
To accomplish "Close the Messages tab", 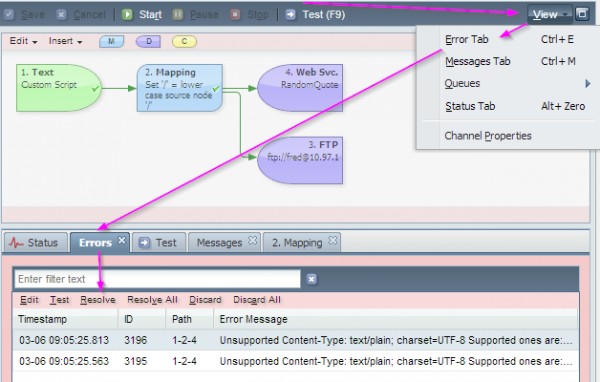I will tap(253, 240).
